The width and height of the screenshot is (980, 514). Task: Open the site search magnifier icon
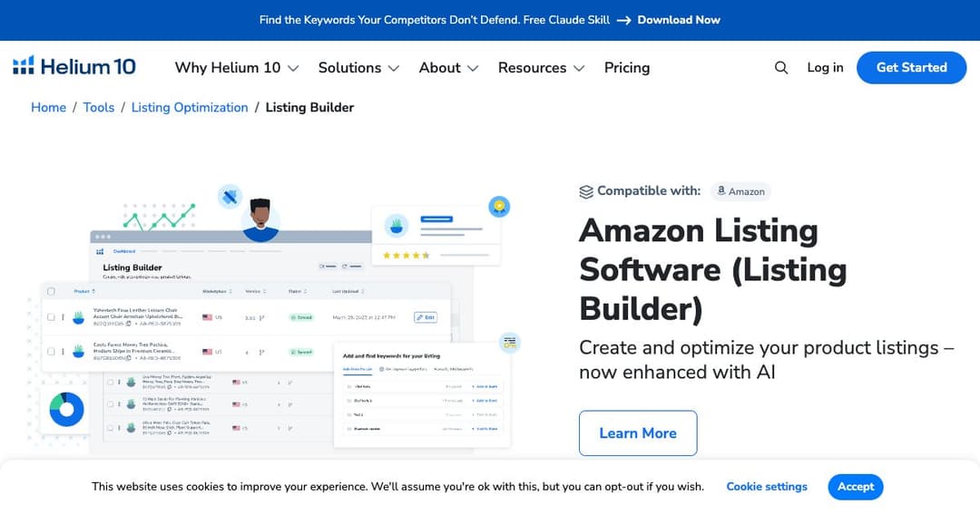click(x=780, y=67)
